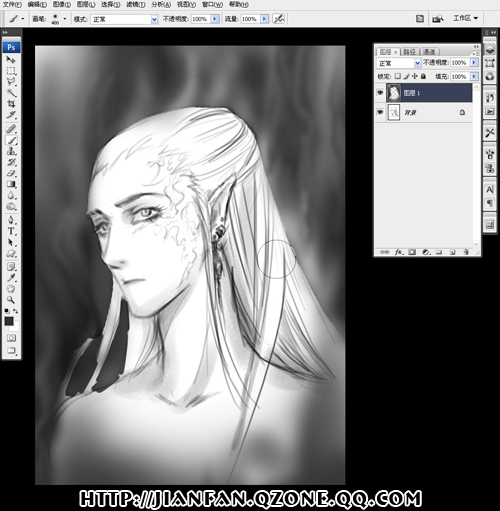The width and height of the screenshot is (500, 511).
Task: Toggle background layer visibility eye
Action: point(380,112)
